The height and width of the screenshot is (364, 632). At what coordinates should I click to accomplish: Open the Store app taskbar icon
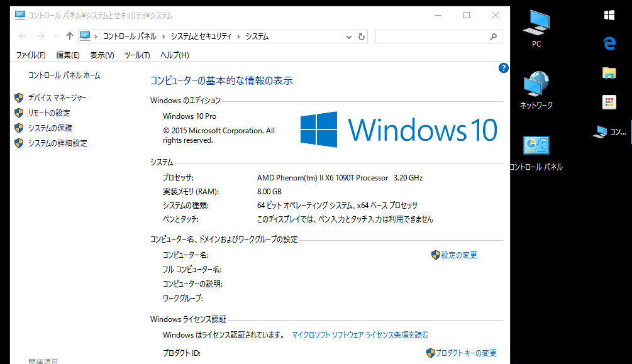point(609,102)
